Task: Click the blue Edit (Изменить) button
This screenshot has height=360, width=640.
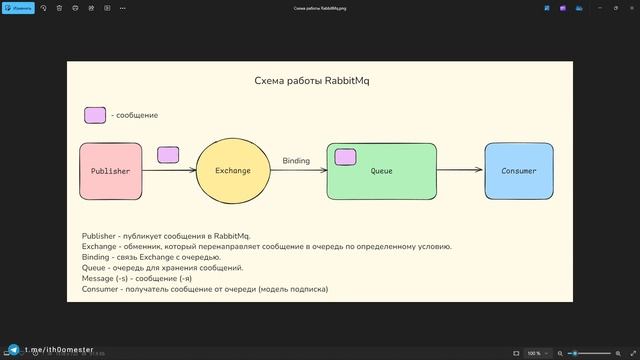Action: point(18,8)
